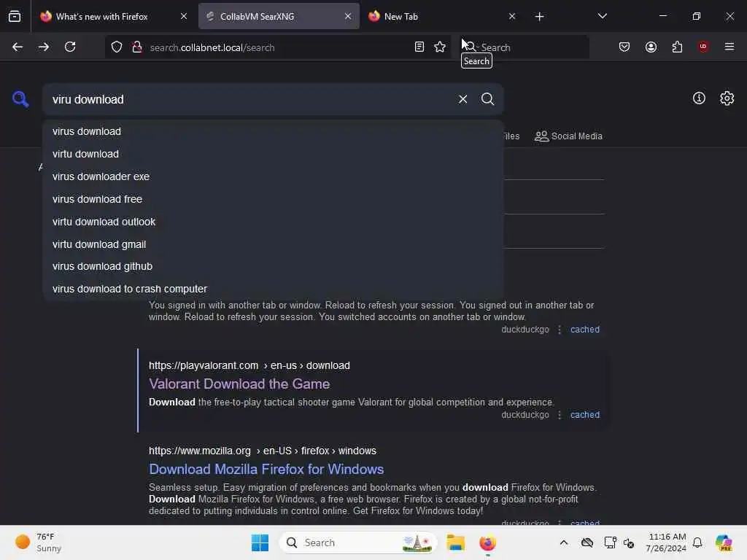
Task: Open the www.mozilla.org URL link
Action: (x=263, y=451)
